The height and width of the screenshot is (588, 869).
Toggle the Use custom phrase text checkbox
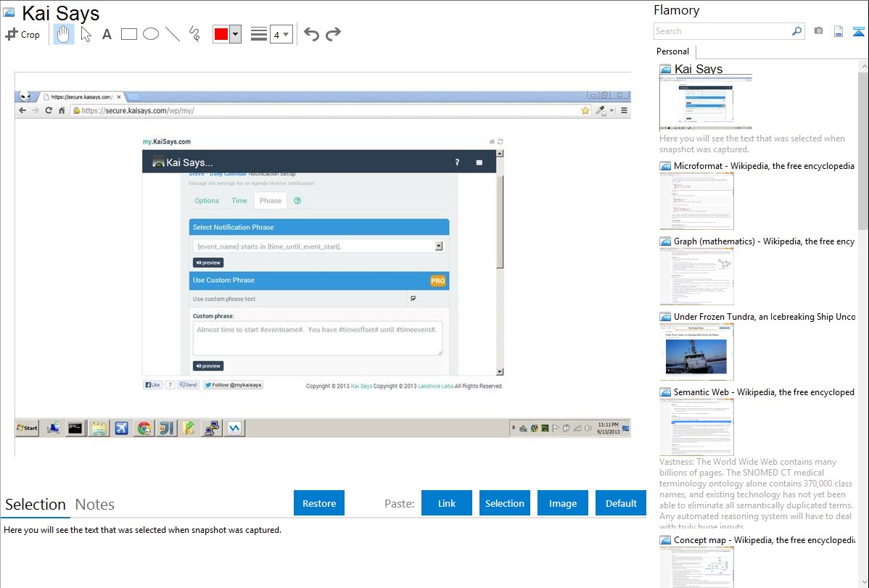pos(413,298)
